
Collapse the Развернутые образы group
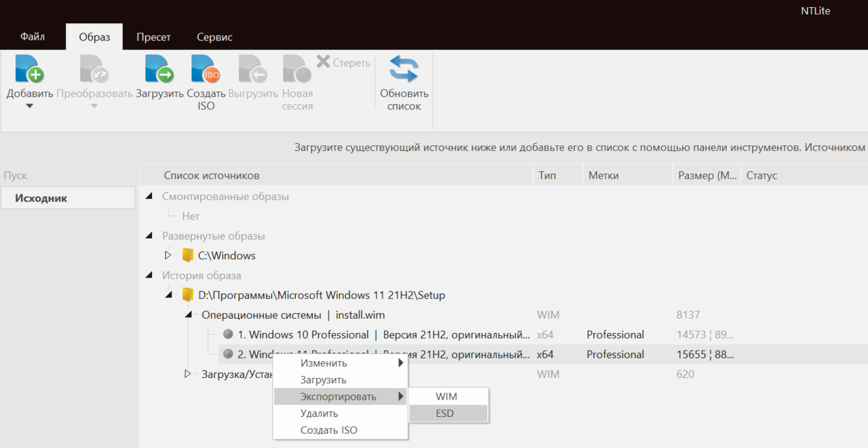[x=149, y=236]
